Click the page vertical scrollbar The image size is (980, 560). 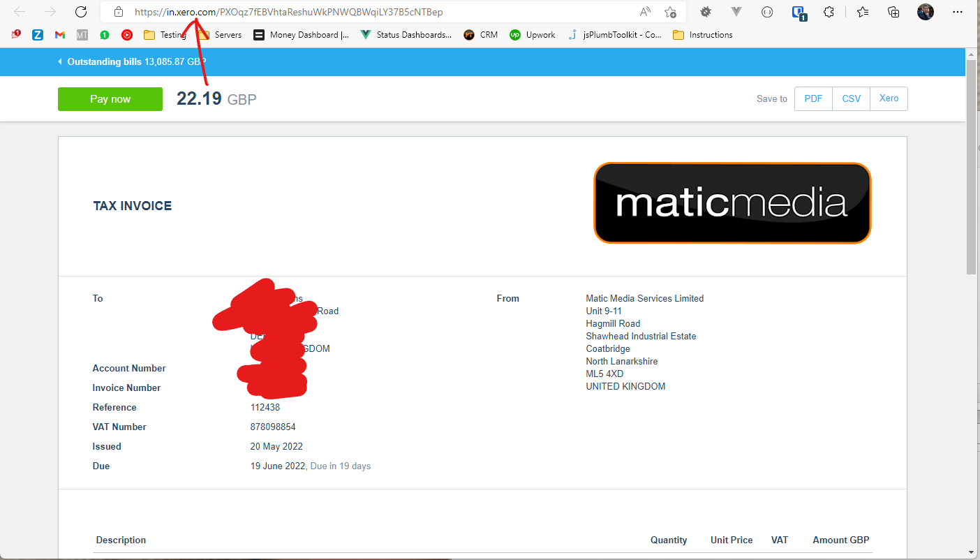[x=972, y=168]
